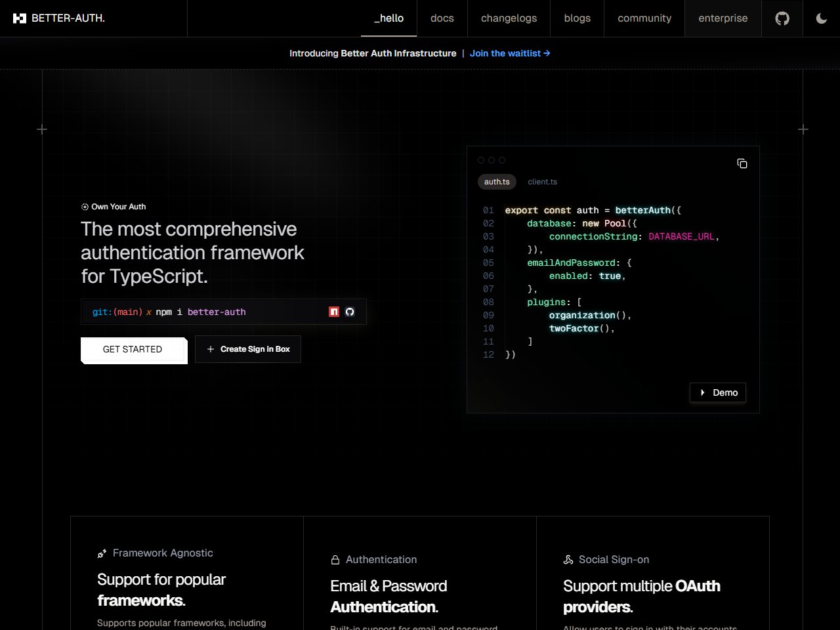The width and height of the screenshot is (840, 630).
Task: Click the Framework Agnostic icon
Action: (x=102, y=553)
